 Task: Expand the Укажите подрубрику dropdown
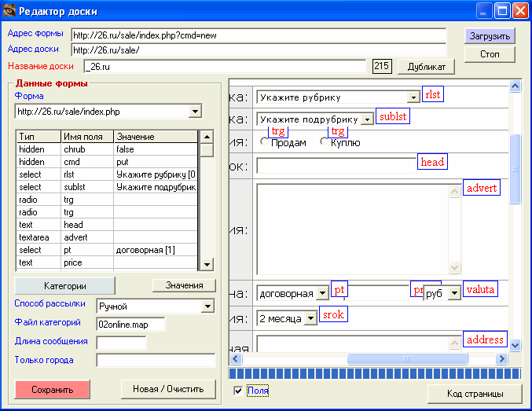[x=367, y=119]
